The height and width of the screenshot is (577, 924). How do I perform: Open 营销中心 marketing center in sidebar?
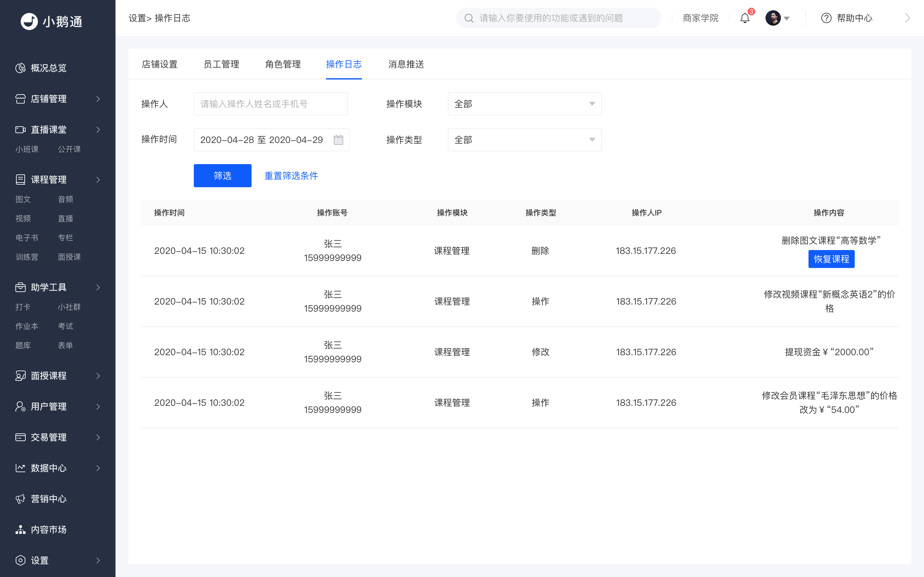48,499
